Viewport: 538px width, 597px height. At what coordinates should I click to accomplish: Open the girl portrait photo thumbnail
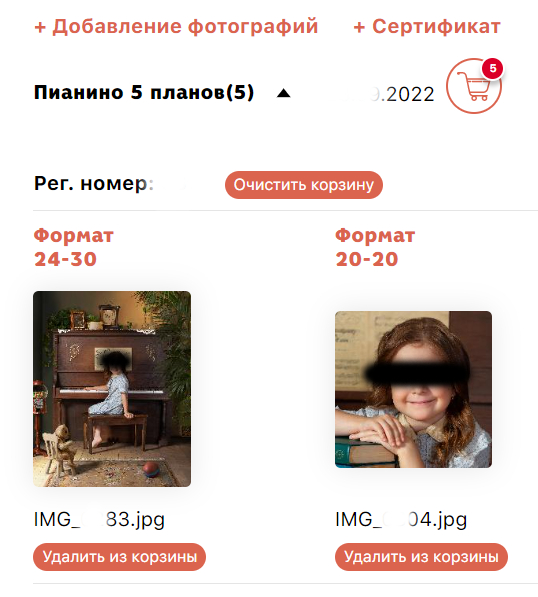point(413,389)
